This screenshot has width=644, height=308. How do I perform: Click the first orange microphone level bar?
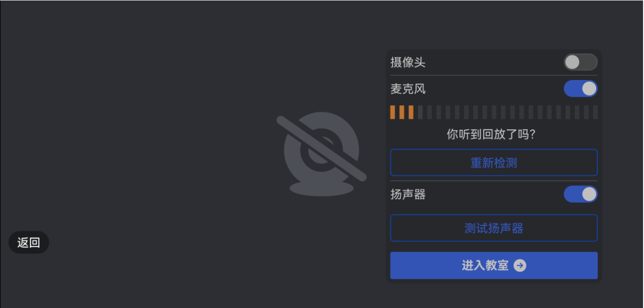[393, 112]
